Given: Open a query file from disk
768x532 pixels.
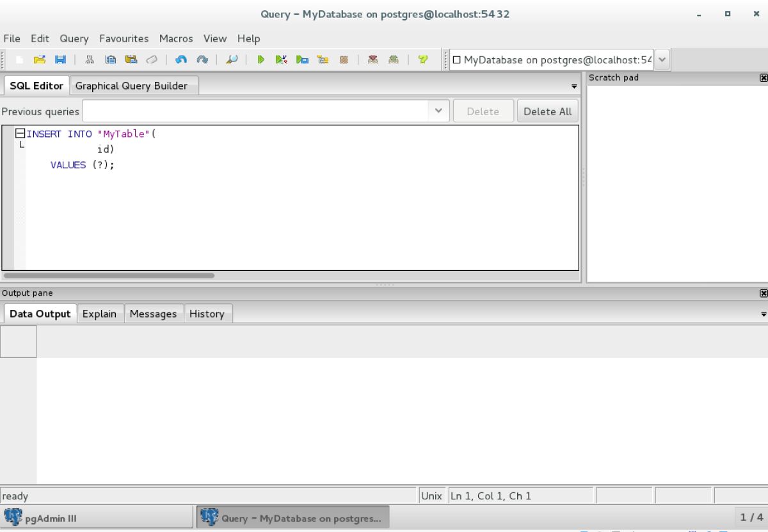Looking at the screenshot, I should click(x=40, y=60).
